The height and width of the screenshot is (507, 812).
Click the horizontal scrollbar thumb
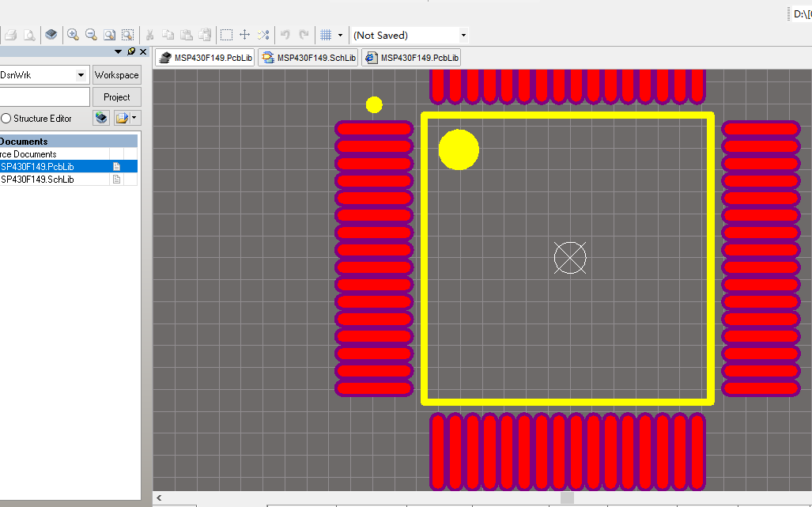point(567,498)
